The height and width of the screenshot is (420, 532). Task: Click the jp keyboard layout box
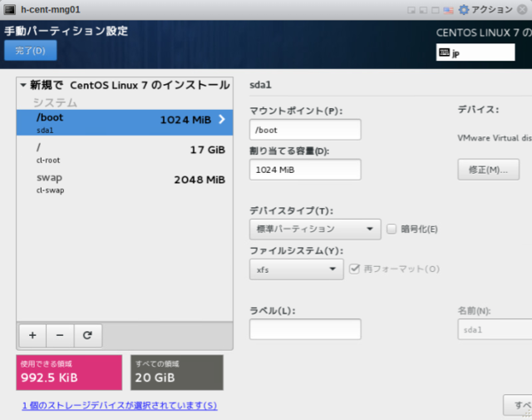[475, 52]
